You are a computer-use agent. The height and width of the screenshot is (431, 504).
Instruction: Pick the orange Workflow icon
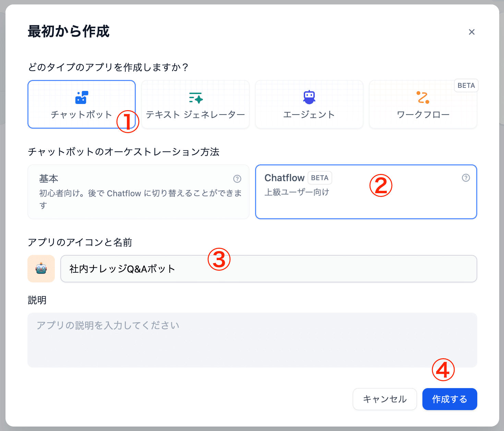point(423,97)
